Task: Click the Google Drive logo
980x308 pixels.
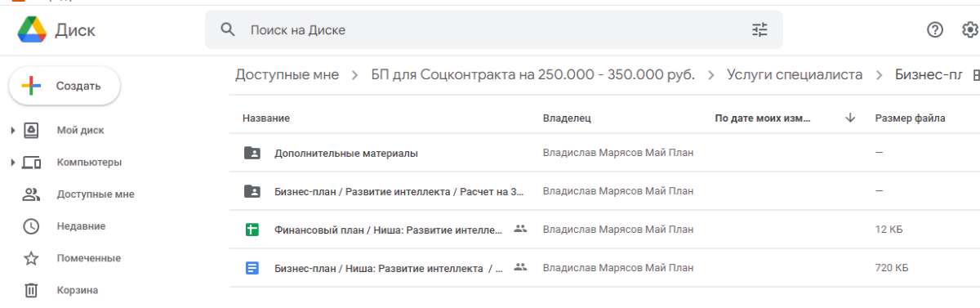Action: point(32,30)
